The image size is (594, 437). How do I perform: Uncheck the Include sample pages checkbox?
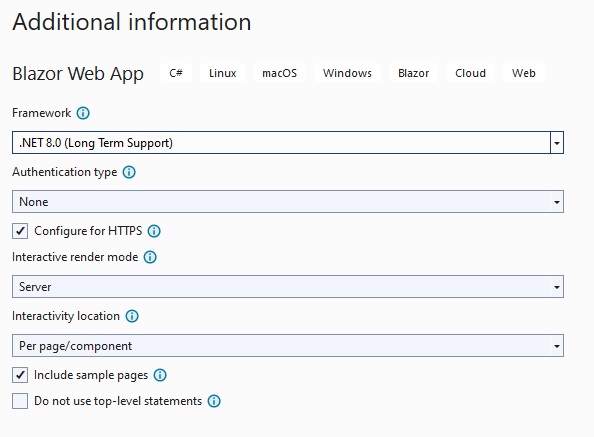click(x=20, y=375)
